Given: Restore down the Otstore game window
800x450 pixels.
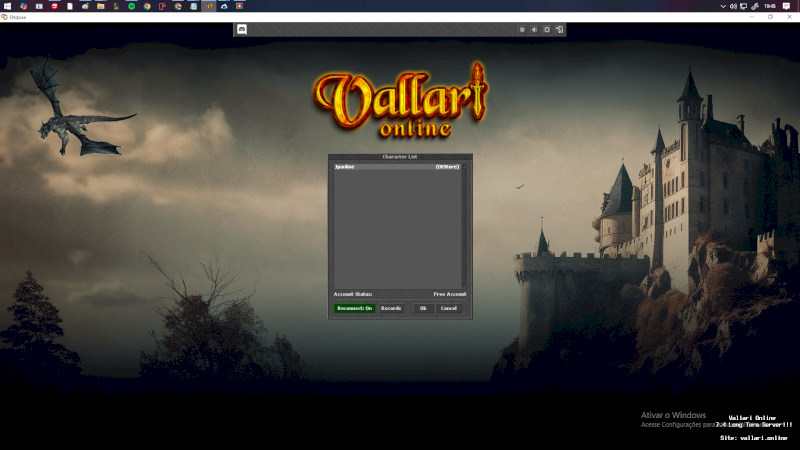Looking at the screenshot, I should 770,17.
